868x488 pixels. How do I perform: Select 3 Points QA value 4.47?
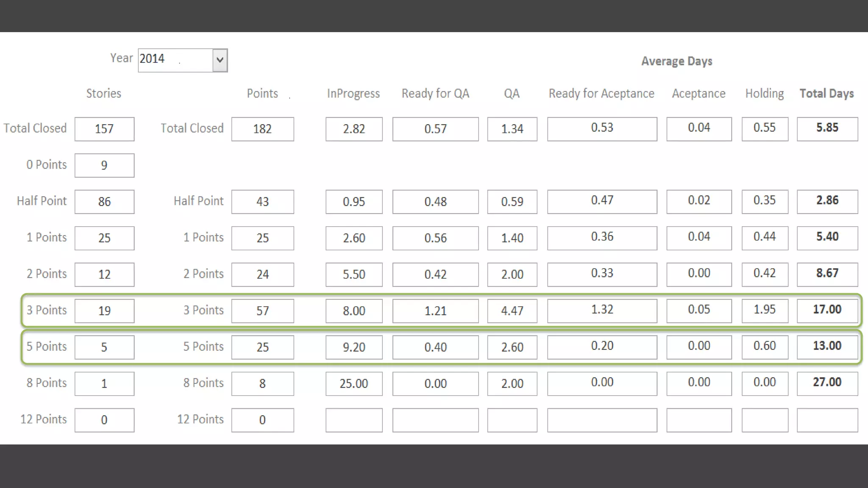[512, 311]
